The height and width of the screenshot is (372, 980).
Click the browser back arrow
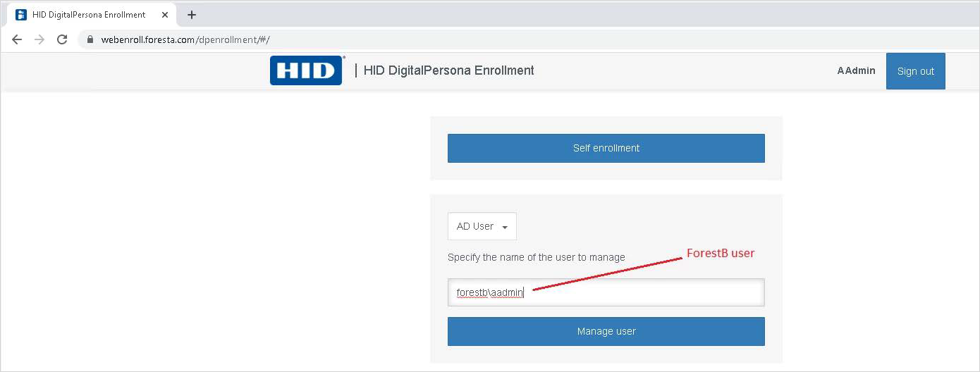tap(17, 39)
